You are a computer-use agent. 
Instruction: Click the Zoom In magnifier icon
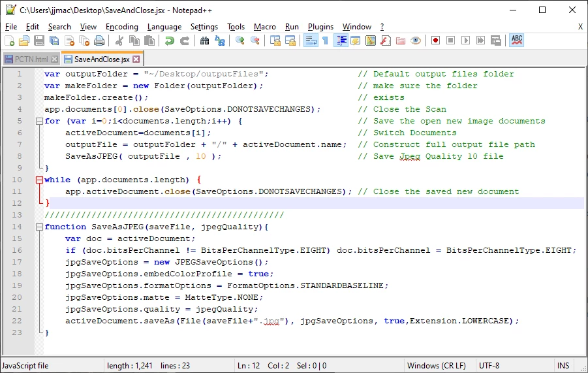pos(240,40)
